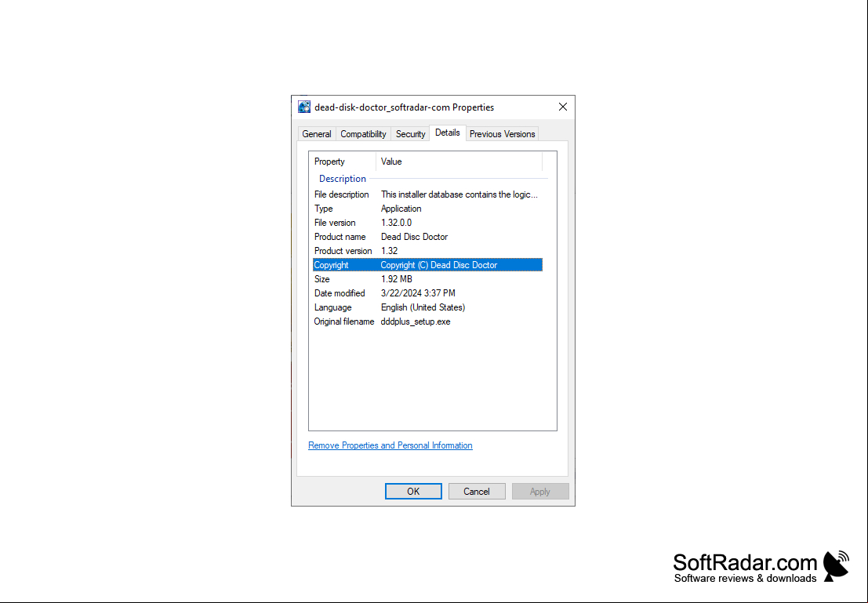Select the Size 1.92 MB row
Image resolution: width=868 pixels, height=603 pixels.
tap(427, 279)
